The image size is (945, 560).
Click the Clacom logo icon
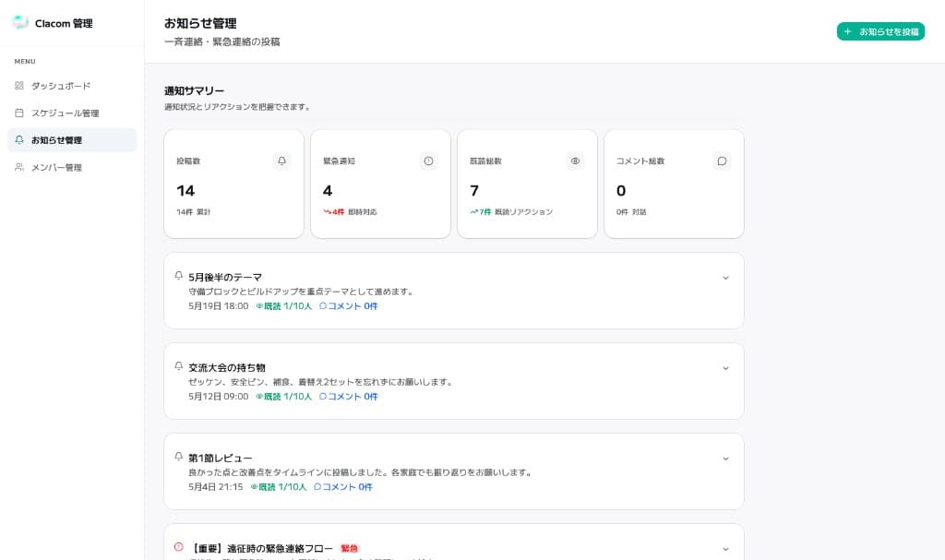20,23
